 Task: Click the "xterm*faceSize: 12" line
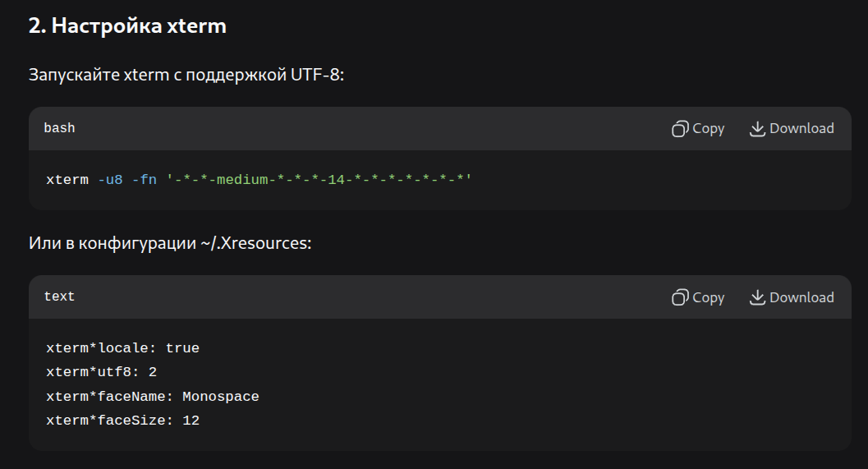point(122,421)
